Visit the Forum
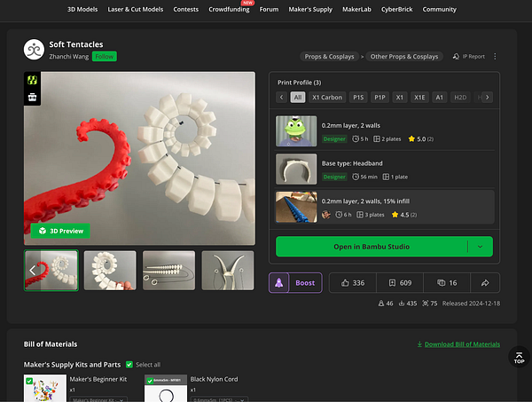 [269, 10]
